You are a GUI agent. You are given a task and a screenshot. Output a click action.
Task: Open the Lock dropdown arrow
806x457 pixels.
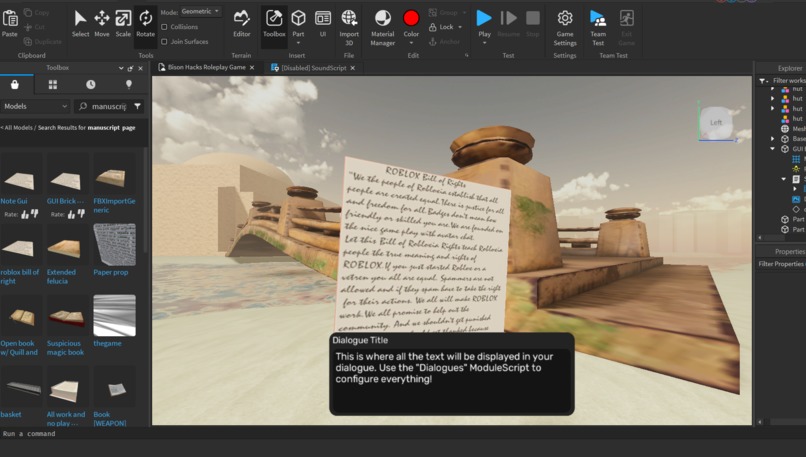pyautogui.click(x=460, y=27)
